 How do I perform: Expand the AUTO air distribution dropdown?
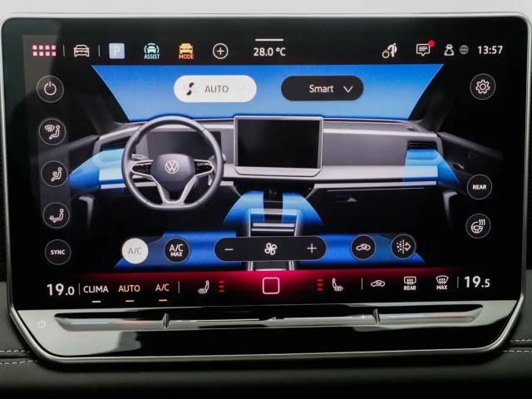(x=215, y=88)
